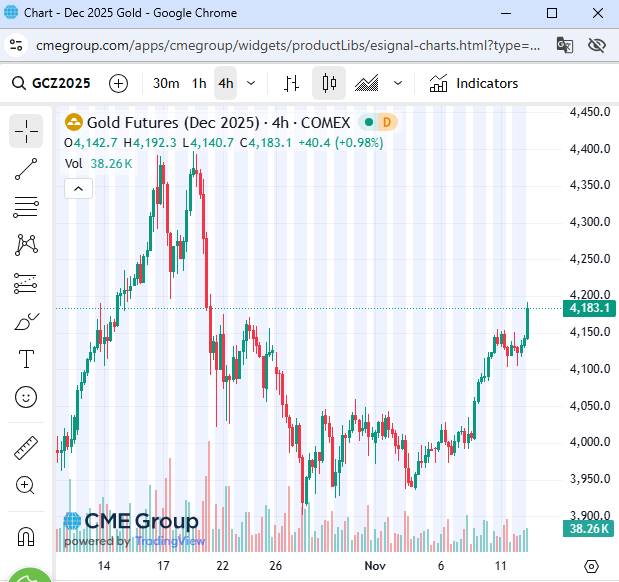The width and height of the screenshot is (619, 582).
Task: Select the crosshair cursor tool
Action: [x=27, y=130]
